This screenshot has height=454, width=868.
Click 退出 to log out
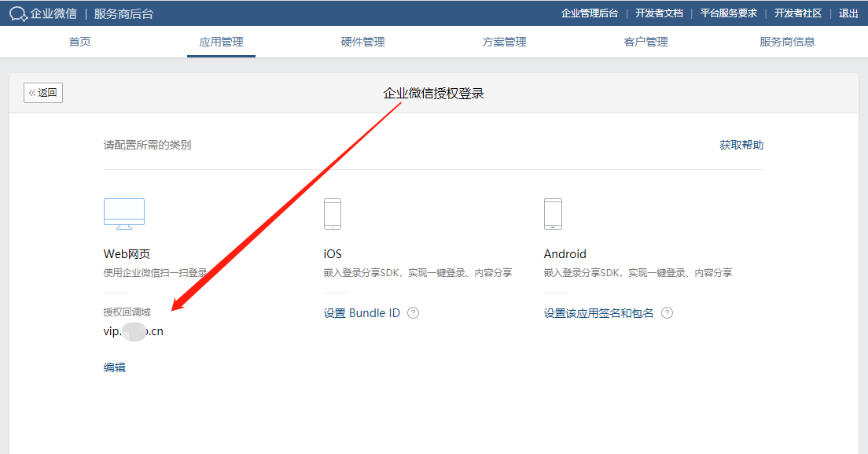[848, 13]
